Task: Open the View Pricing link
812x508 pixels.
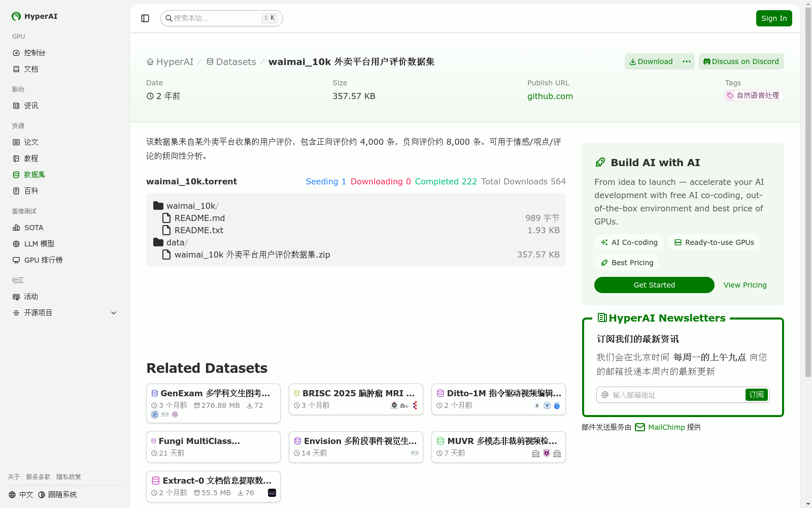Action: [745, 285]
